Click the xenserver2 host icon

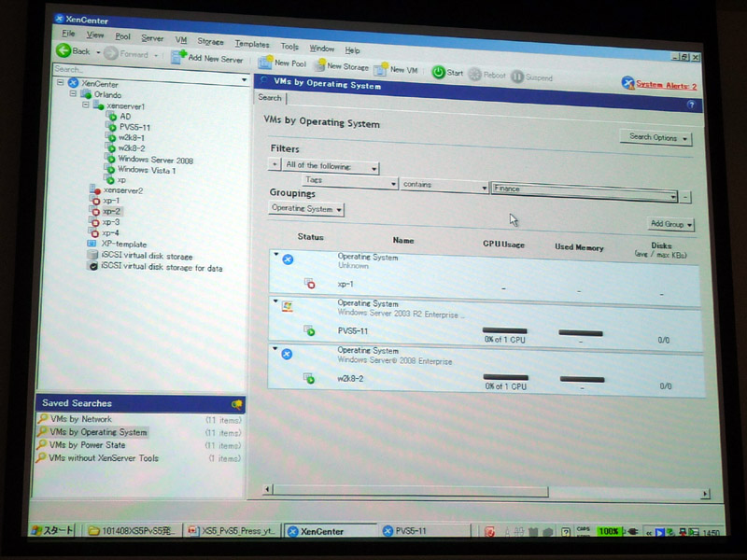click(x=94, y=189)
